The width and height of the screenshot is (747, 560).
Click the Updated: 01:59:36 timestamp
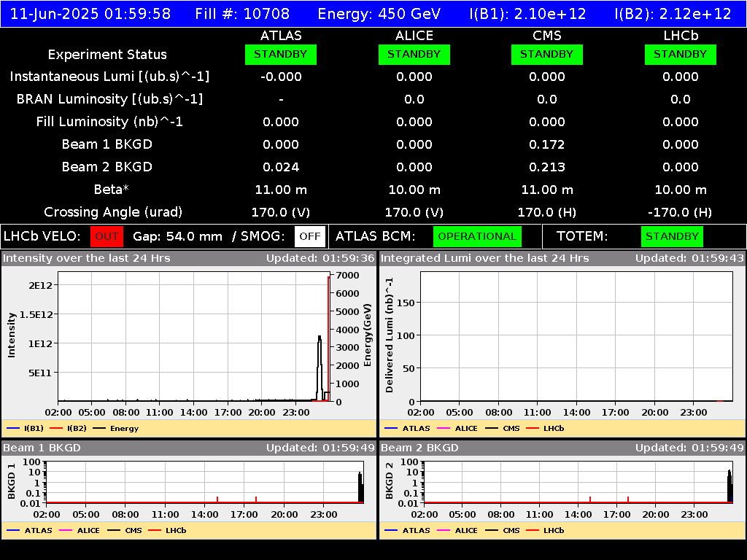[321, 258]
